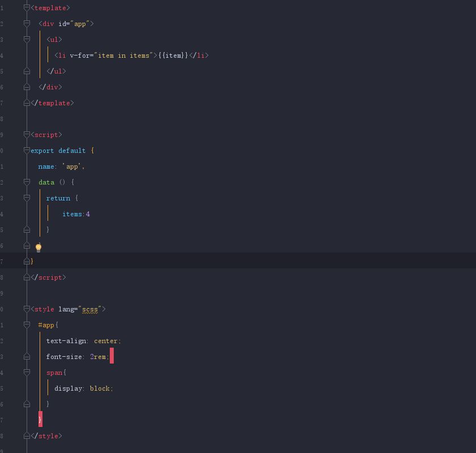The height and width of the screenshot is (453, 476).
Task: Click the red highlighted brace closing #app
Action: (x=40, y=420)
